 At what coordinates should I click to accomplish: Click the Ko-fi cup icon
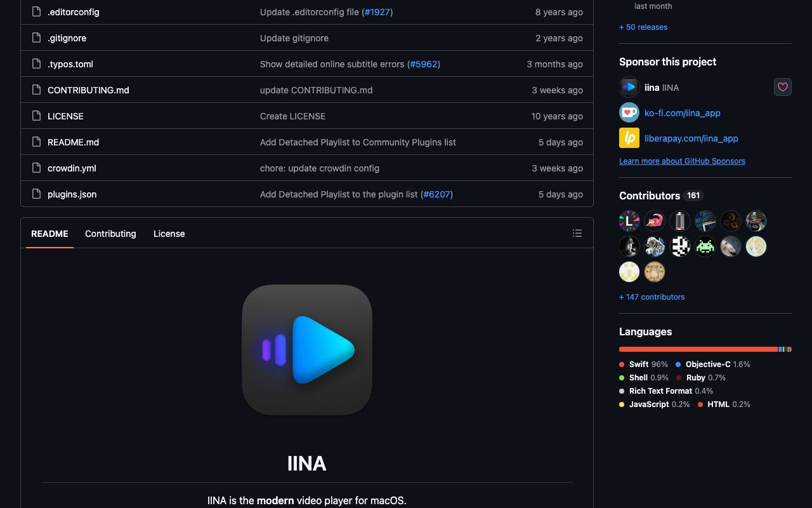629,112
